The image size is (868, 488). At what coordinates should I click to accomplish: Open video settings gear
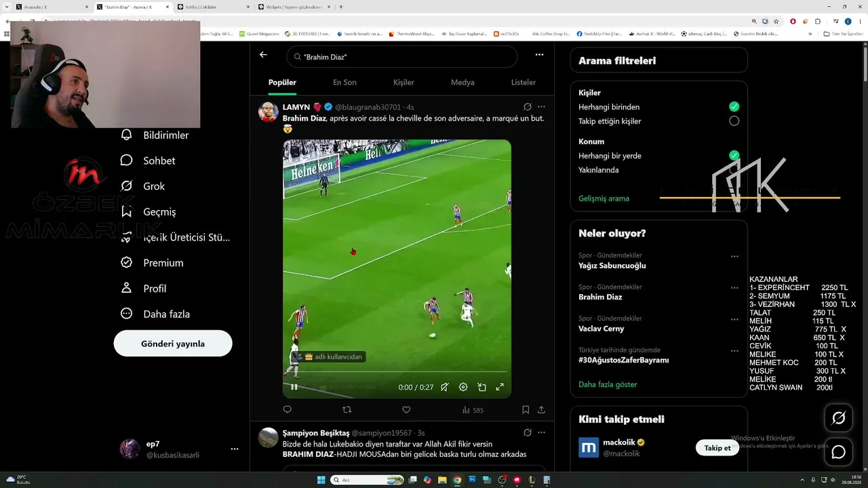pos(463,387)
